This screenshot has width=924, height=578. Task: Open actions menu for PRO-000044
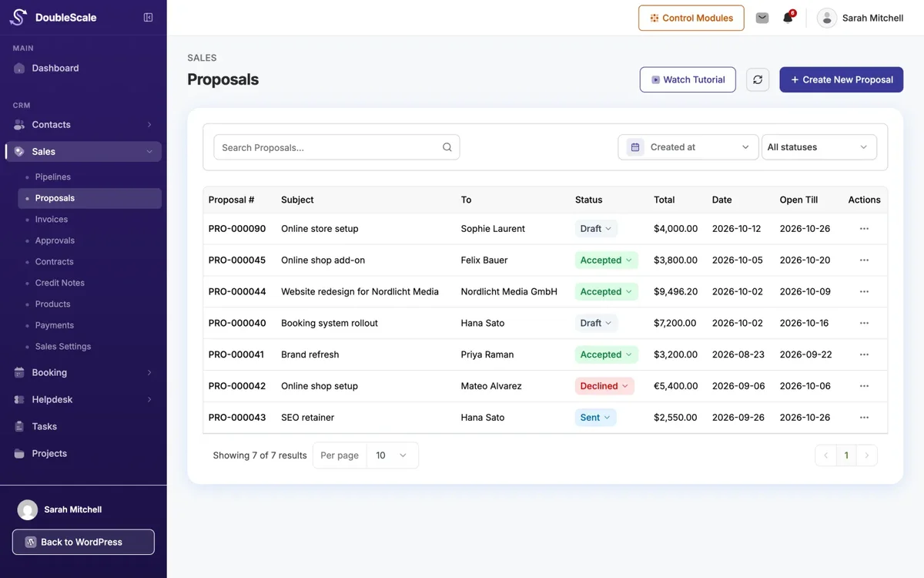pyautogui.click(x=864, y=292)
